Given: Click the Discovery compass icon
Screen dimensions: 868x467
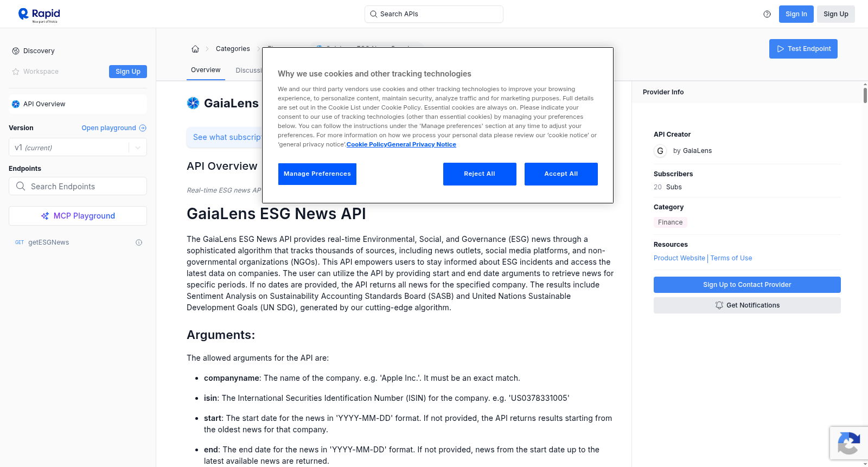Looking at the screenshot, I should (16, 51).
